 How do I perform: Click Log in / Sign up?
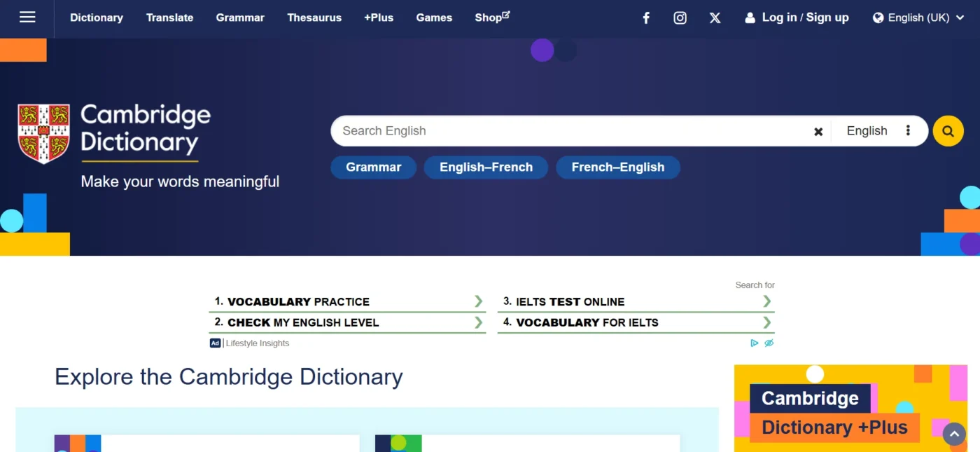tap(797, 18)
